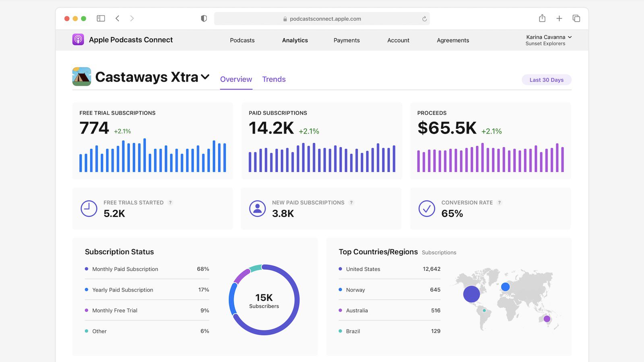
Task: Click the checkmark icon beside Conversion Rate
Action: (427, 208)
